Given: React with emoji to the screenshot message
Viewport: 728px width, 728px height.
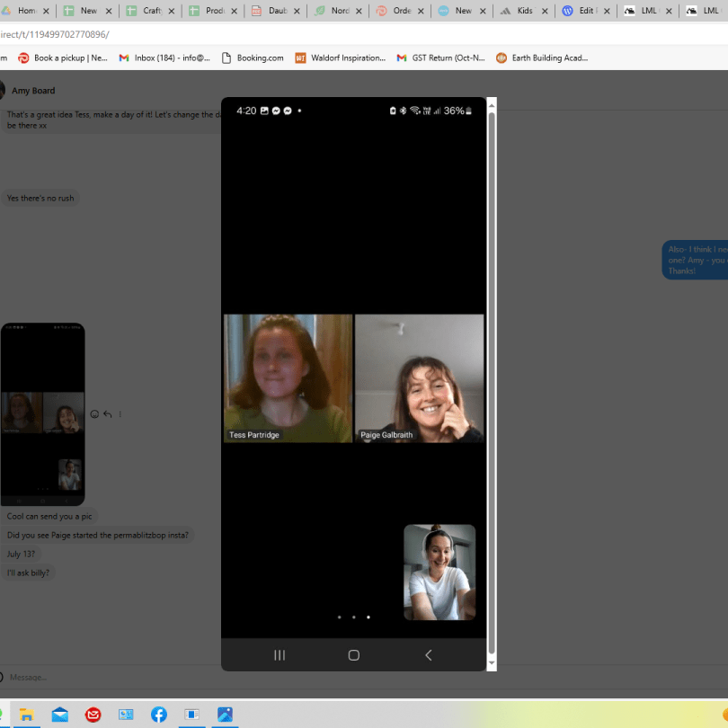Looking at the screenshot, I should point(94,414).
